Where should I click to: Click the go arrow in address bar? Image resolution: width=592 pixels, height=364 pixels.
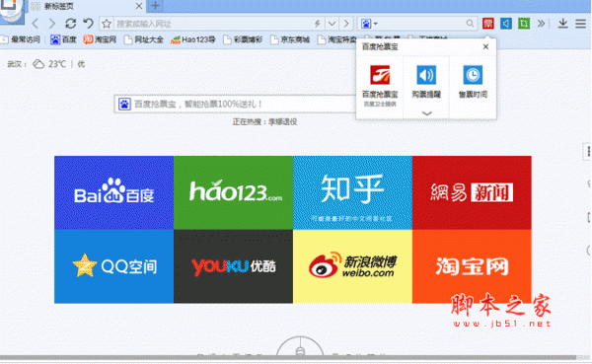tap(346, 24)
